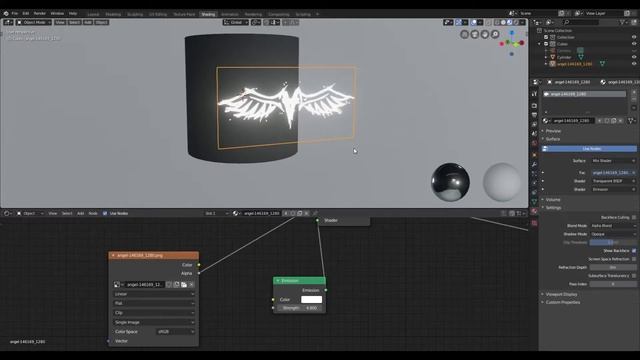Open the viewport Object menu

tap(102, 22)
